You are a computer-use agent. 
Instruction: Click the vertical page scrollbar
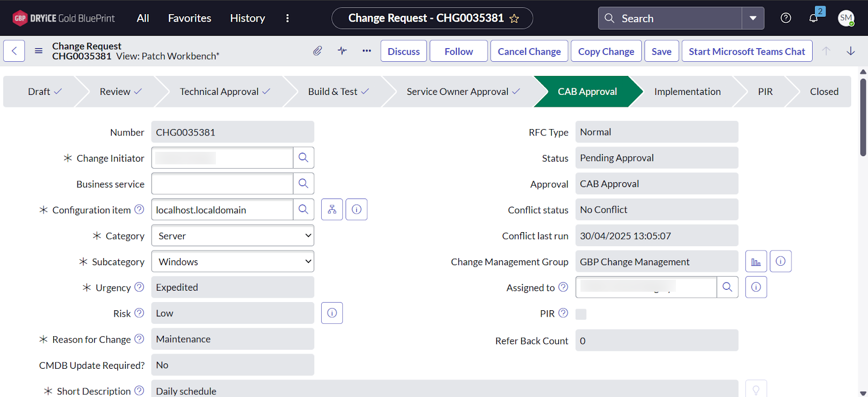[863, 118]
